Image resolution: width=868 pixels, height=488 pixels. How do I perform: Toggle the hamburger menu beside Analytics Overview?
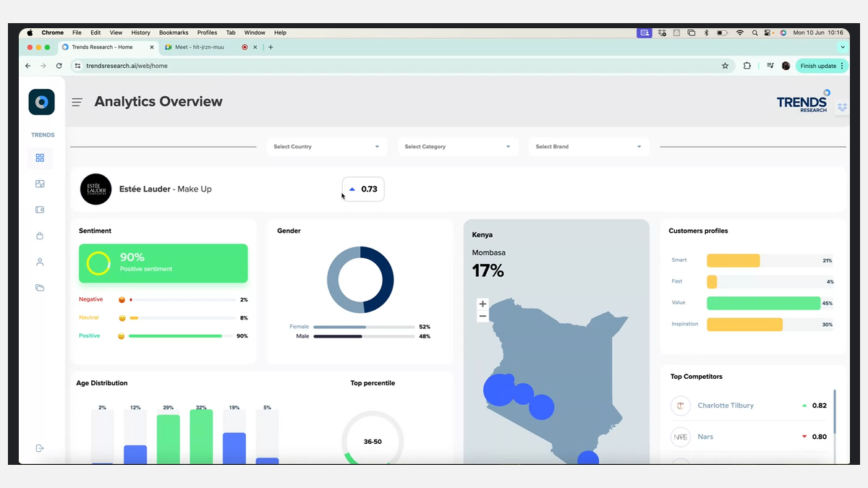tap(77, 103)
